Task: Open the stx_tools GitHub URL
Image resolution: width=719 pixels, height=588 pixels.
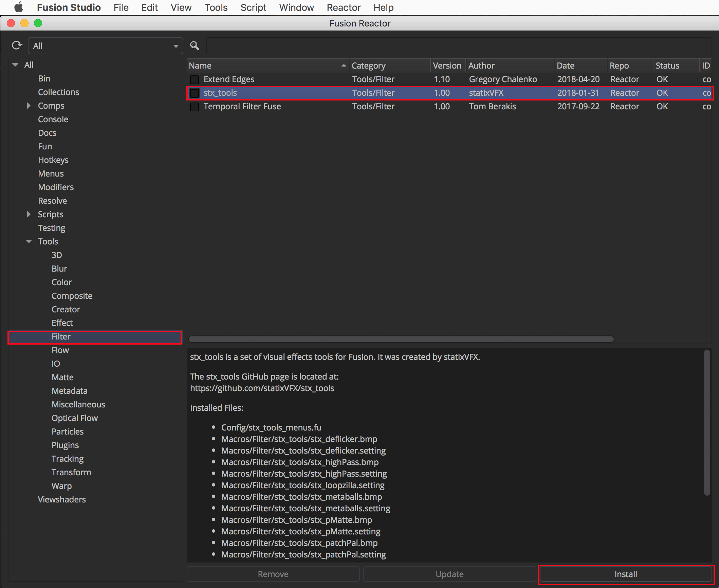Action: [262, 388]
